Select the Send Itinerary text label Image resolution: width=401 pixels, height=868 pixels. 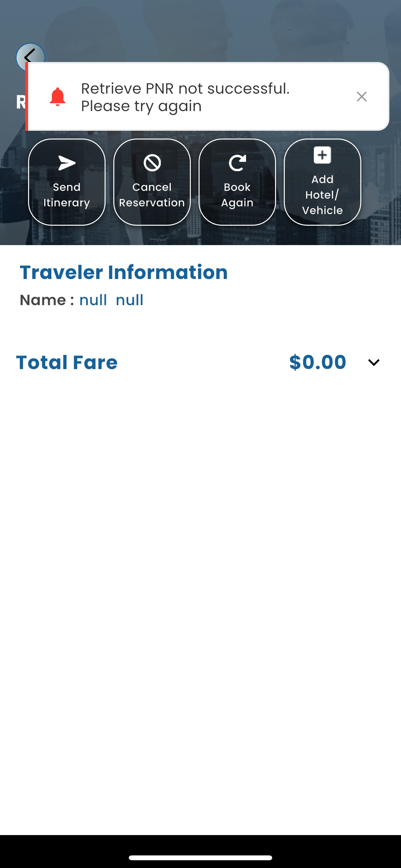(x=67, y=195)
